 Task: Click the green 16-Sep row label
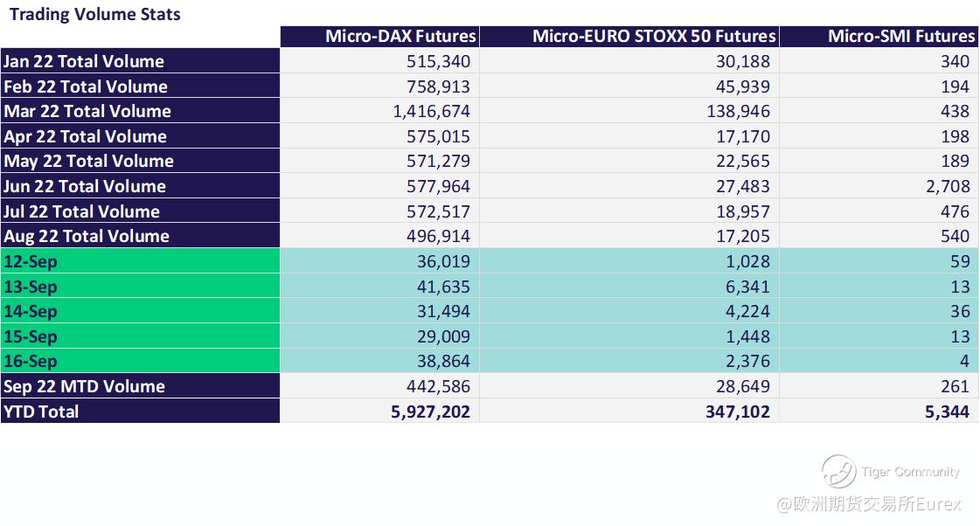click(x=31, y=361)
